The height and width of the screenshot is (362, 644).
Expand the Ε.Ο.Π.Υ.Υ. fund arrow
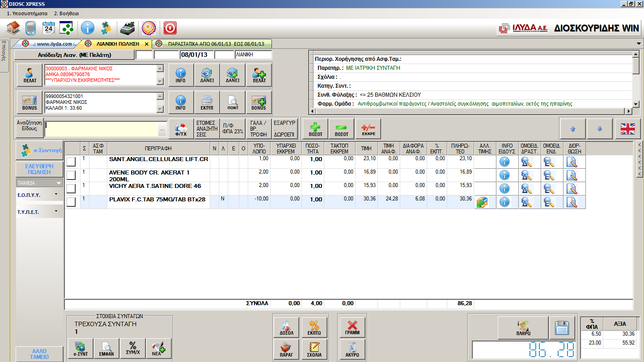(56, 194)
